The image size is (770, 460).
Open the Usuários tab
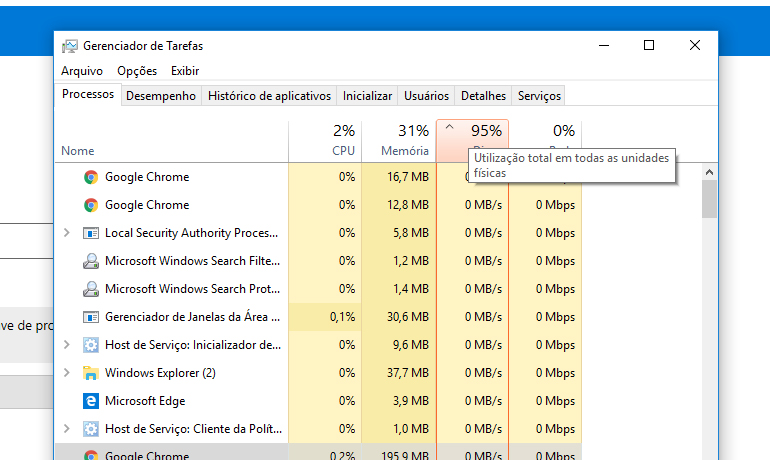point(426,96)
